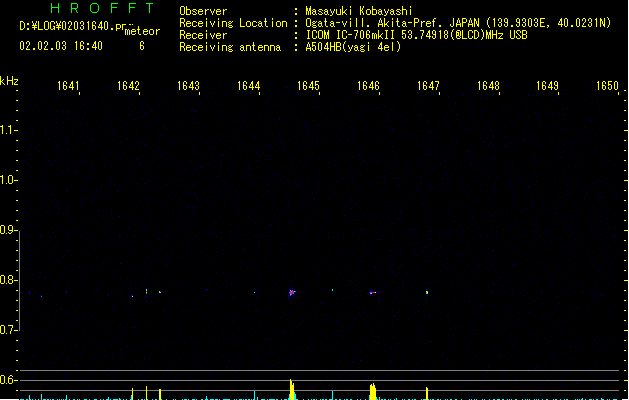Click the meteor count value 6
629x400 pixels.
[142, 46]
